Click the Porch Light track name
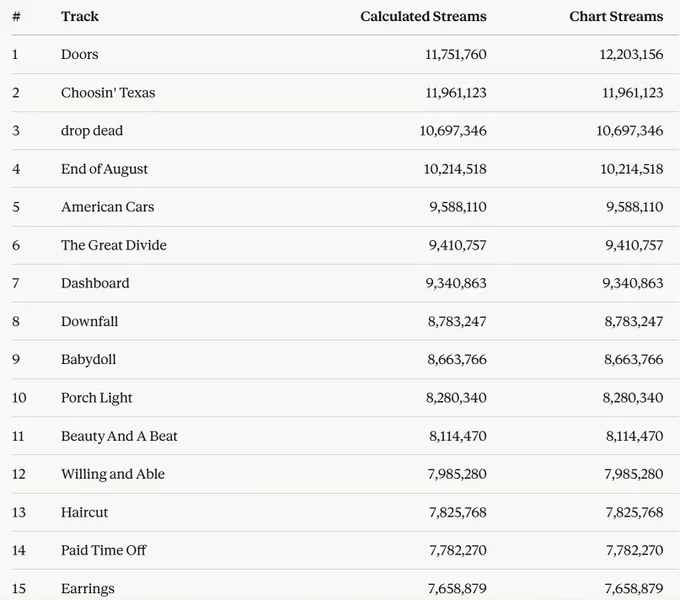The width and height of the screenshot is (680, 600). tap(97, 398)
